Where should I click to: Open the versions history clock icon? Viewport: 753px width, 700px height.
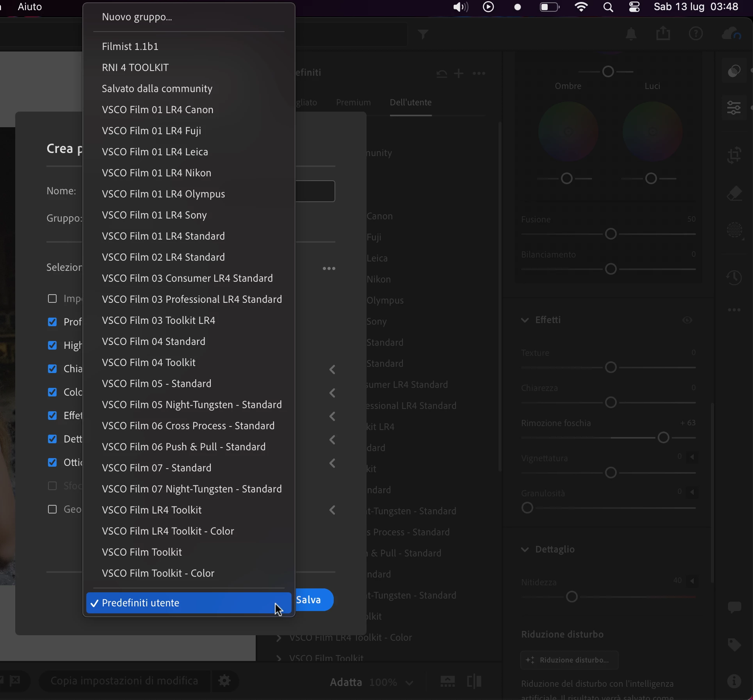pos(734,278)
